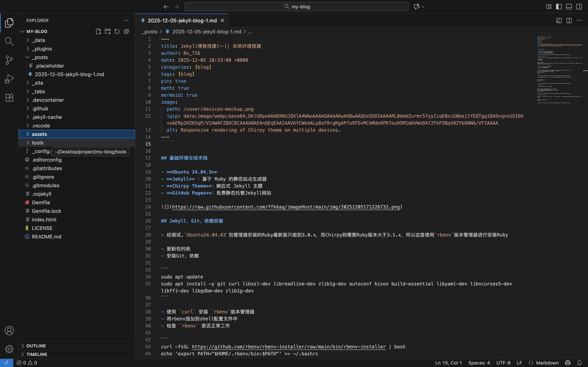Screen dimensions: 588x367
Task: Click the search bar showing my-blog
Action: coord(296,7)
